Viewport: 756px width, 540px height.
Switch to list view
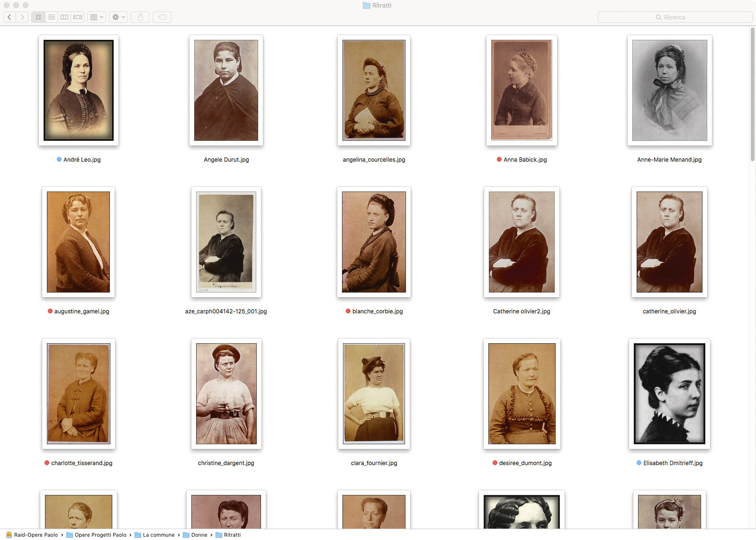pos(52,17)
